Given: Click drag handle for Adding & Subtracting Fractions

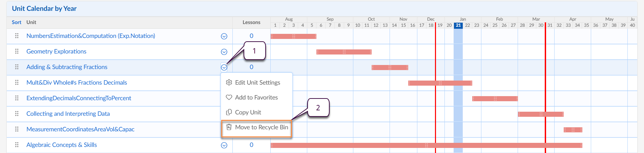Looking at the screenshot, I should click(17, 67).
